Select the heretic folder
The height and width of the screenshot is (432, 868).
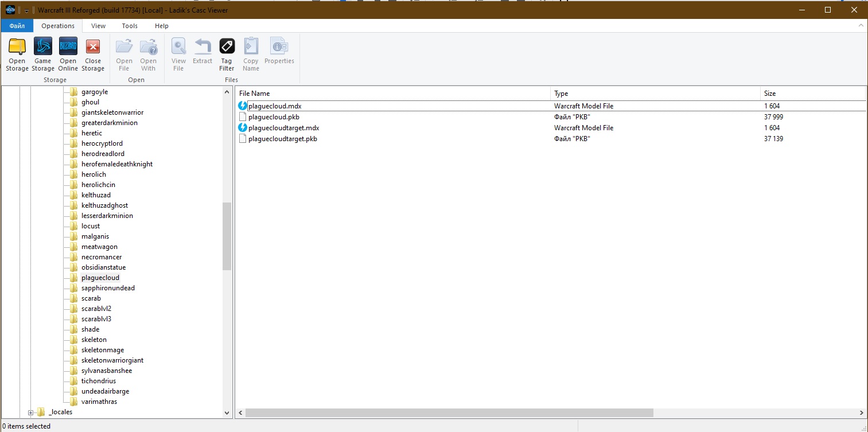coord(92,133)
